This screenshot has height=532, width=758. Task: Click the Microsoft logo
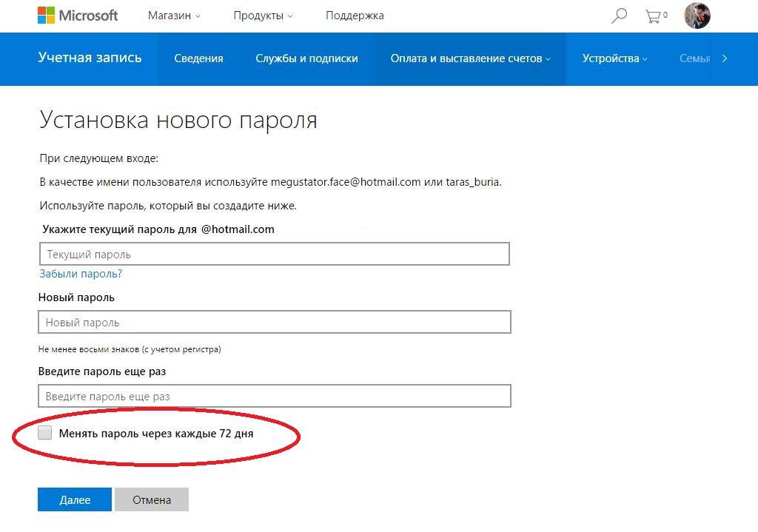[x=78, y=16]
